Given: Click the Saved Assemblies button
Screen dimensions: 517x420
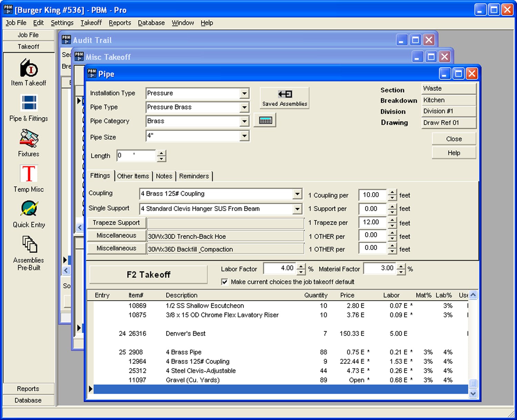Looking at the screenshot, I should [x=284, y=98].
